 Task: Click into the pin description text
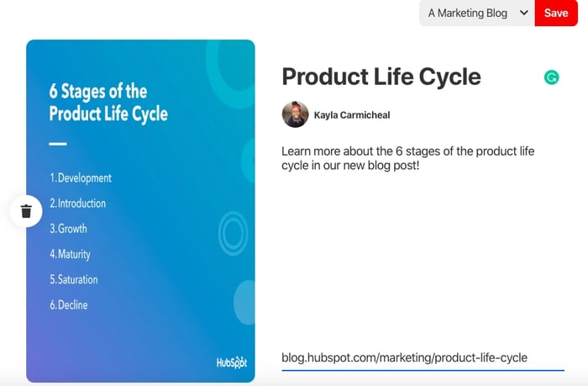pyautogui.click(x=407, y=158)
